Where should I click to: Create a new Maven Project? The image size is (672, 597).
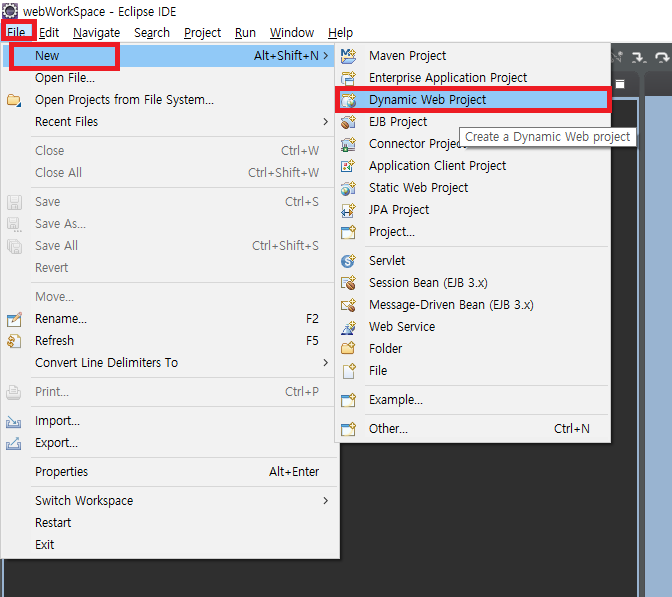[473, 56]
